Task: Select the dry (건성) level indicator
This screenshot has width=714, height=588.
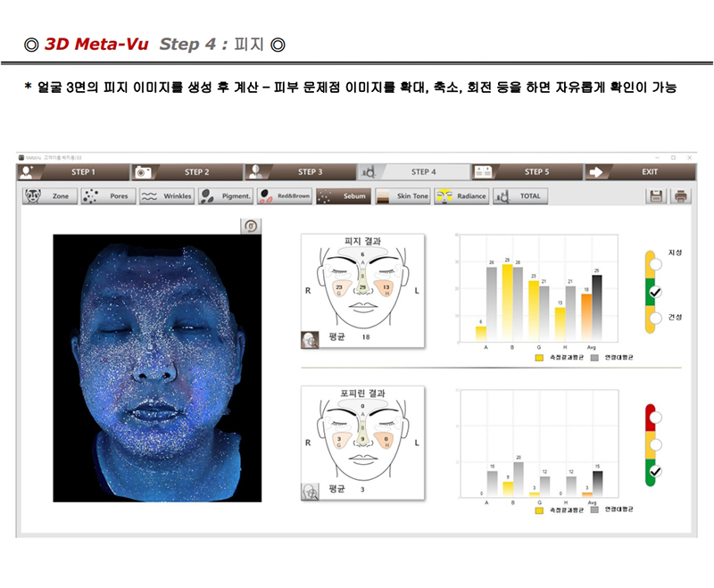Action: pos(655,318)
